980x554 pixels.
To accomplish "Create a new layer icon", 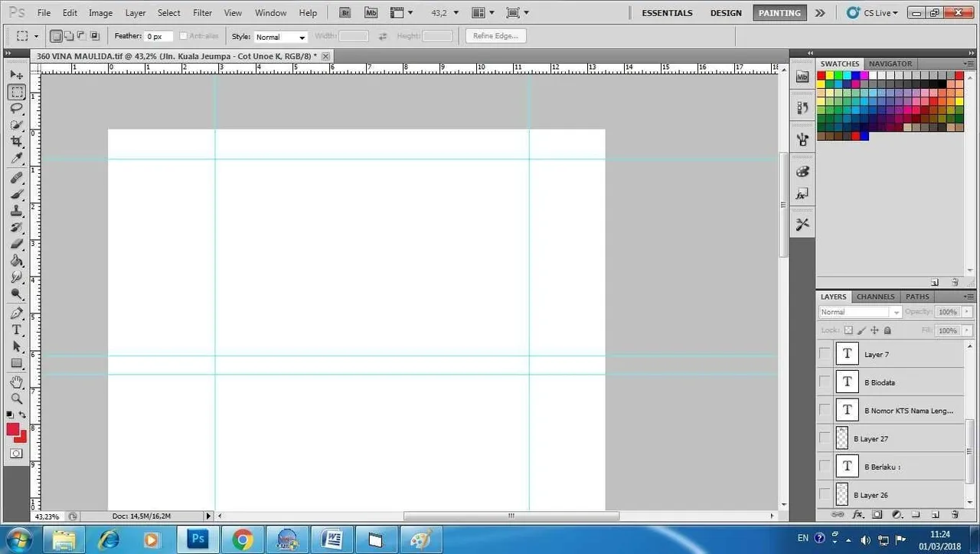I will [936, 515].
